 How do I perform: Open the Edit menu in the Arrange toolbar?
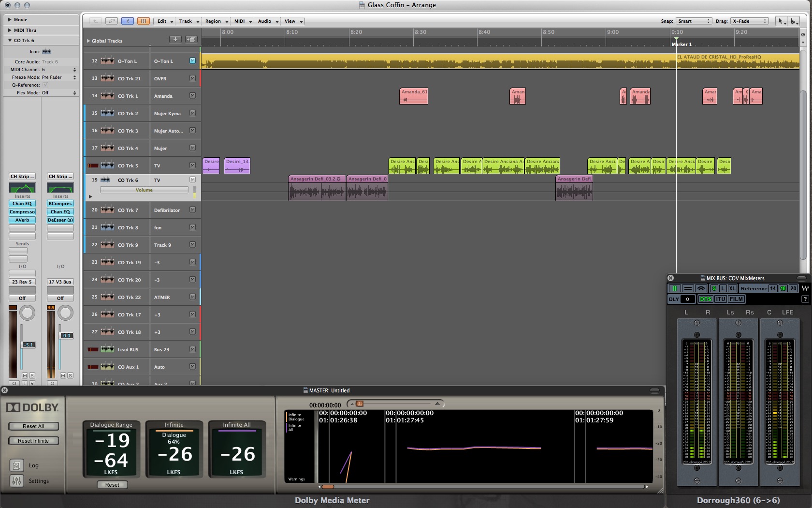165,21
